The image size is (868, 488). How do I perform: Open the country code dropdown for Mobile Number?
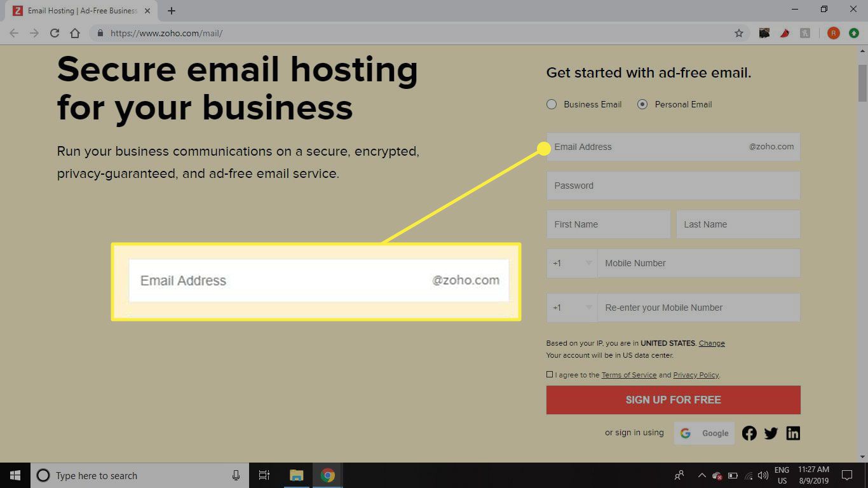pyautogui.click(x=572, y=263)
